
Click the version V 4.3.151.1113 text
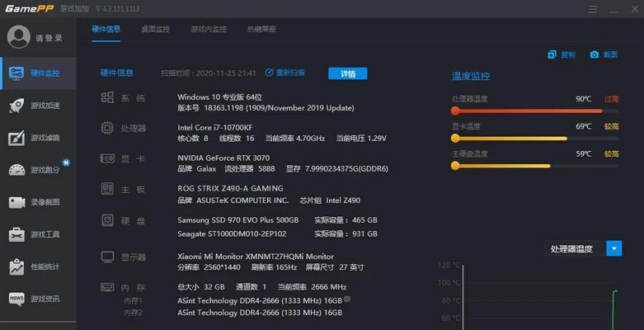pos(117,8)
